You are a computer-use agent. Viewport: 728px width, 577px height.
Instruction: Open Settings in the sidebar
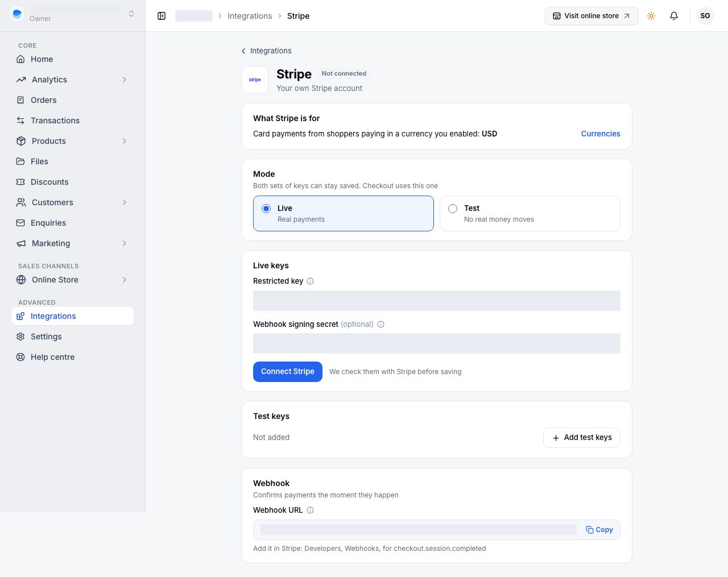tap(72, 337)
